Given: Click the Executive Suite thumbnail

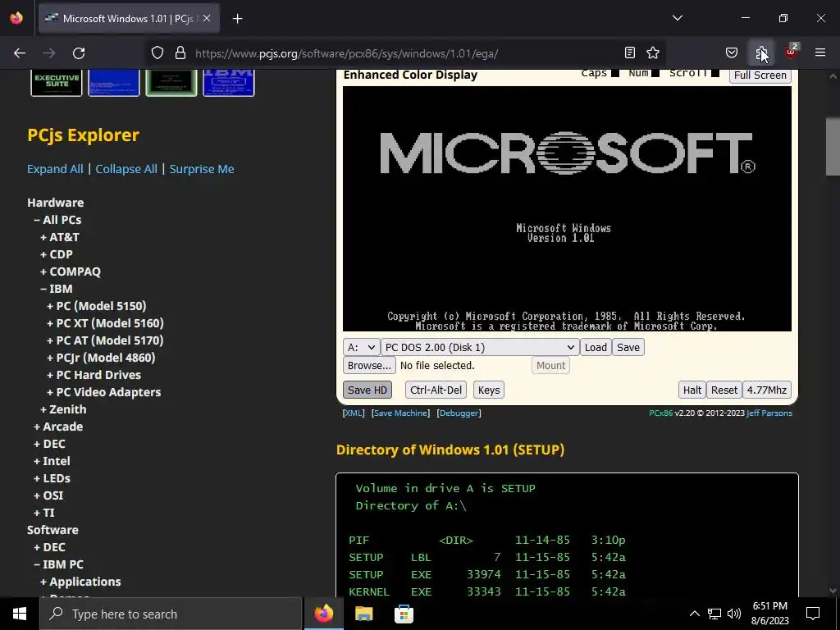Looking at the screenshot, I should tap(57, 83).
